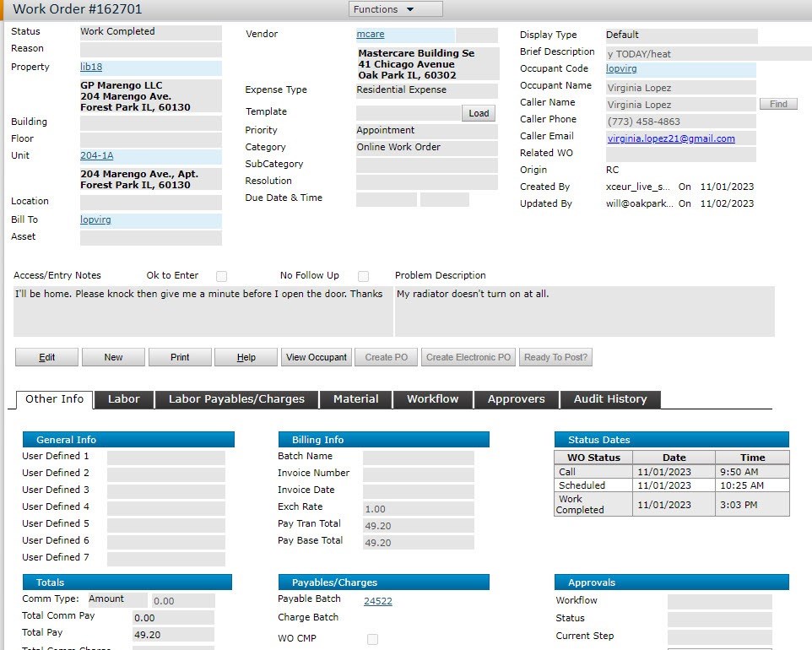Click the Load button next to Template

click(x=479, y=111)
